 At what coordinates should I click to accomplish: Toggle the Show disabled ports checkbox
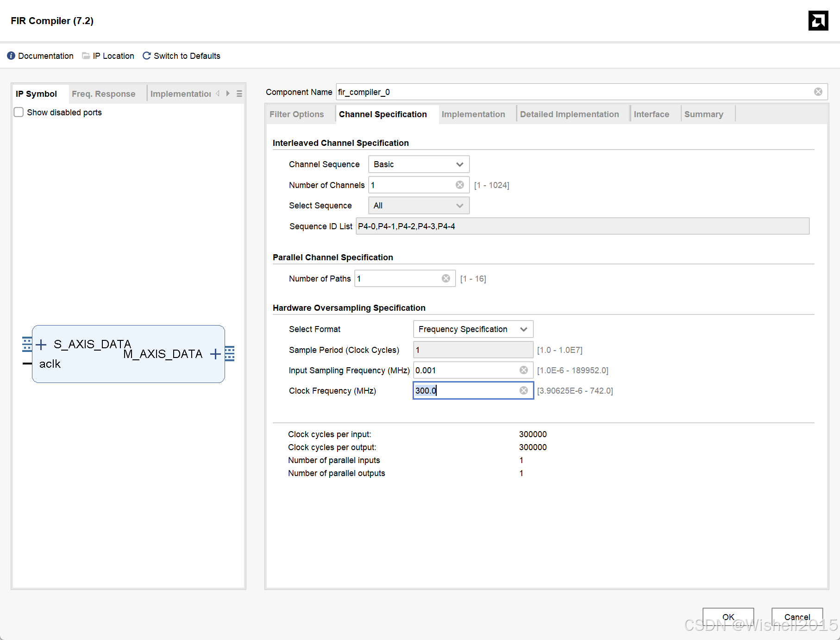[x=19, y=112]
